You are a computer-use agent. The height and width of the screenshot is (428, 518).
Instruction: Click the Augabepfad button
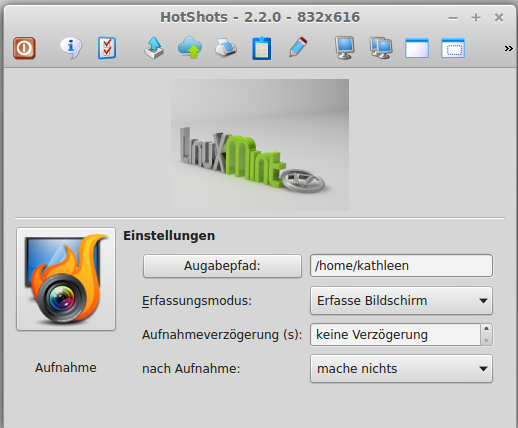tap(222, 266)
